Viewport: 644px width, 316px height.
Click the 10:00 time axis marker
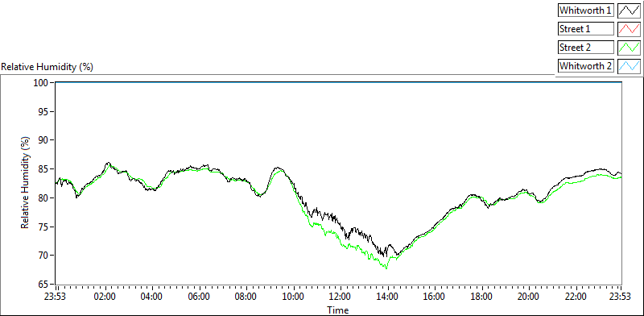(293, 297)
